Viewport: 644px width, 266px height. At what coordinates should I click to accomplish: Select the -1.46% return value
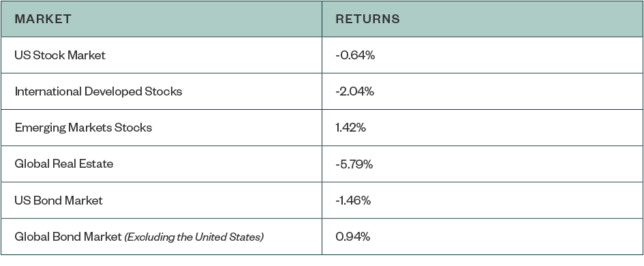coord(353,201)
